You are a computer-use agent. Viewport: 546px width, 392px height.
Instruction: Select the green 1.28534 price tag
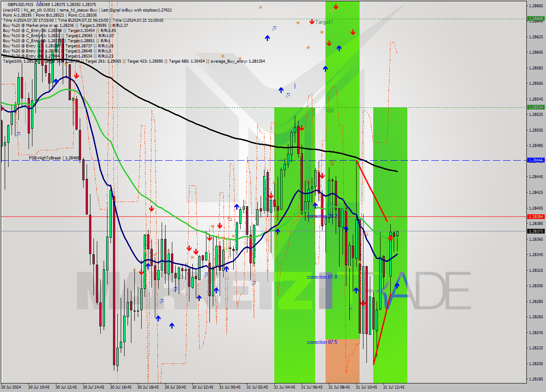(x=536, y=107)
